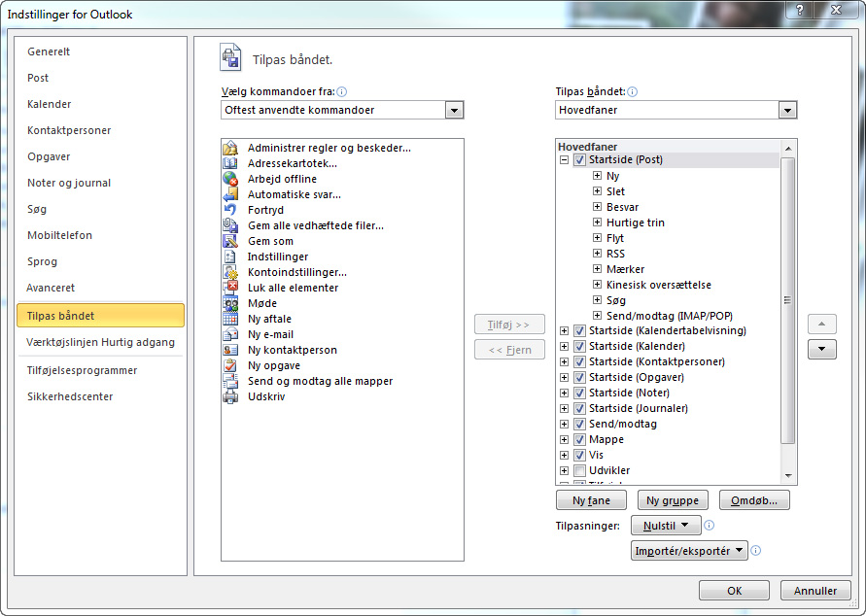Viewport: 866px width, 616px height.
Task: Click the Tilføj >> button
Action: [x=509, y=325]
